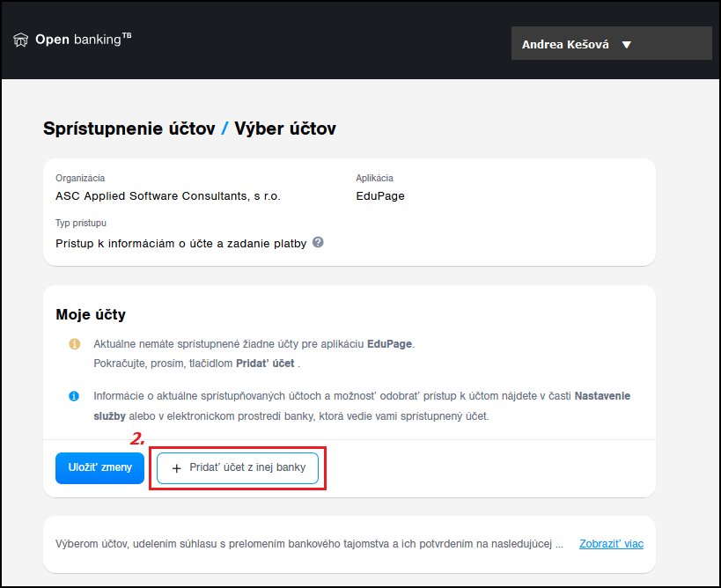The width and height of the screenshot is (721, 588).
Task: Click the truncated consent text starting with Výberom účtov
Action: (308, 543)
